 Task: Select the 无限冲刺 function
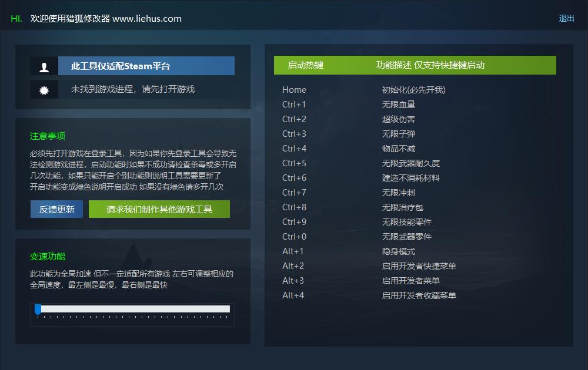click(x=398, y=193)
